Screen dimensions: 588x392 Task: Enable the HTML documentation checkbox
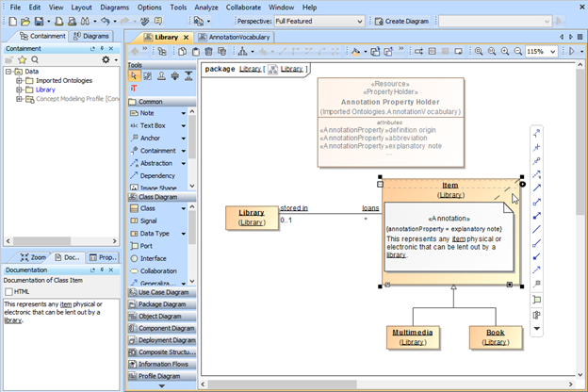[x=9, y=291]
